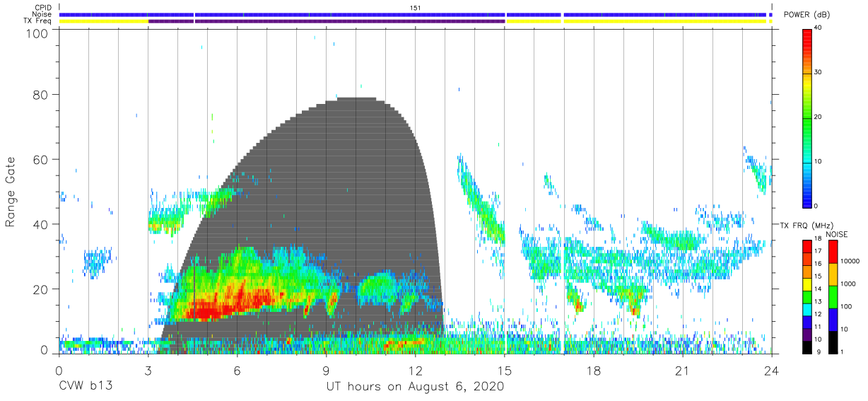Click the NOISE legend title
Screen dimensions: 868x401
pyautogui.click(x=838, y=234)
